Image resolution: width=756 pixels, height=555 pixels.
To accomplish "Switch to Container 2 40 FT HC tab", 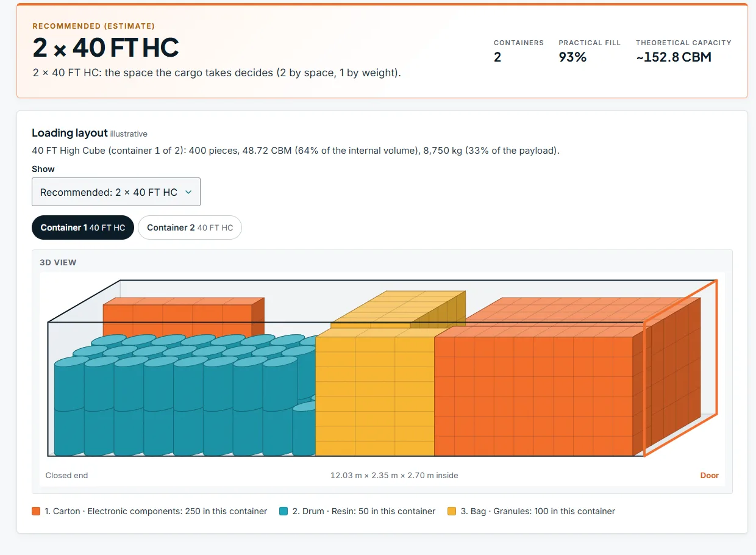I will click(x=190, y=227).
